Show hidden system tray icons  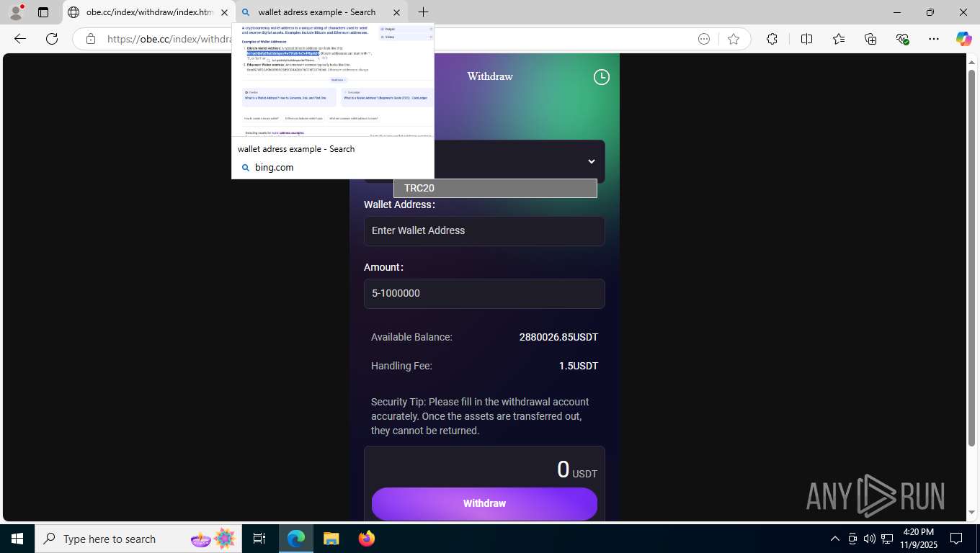[835, 539]
